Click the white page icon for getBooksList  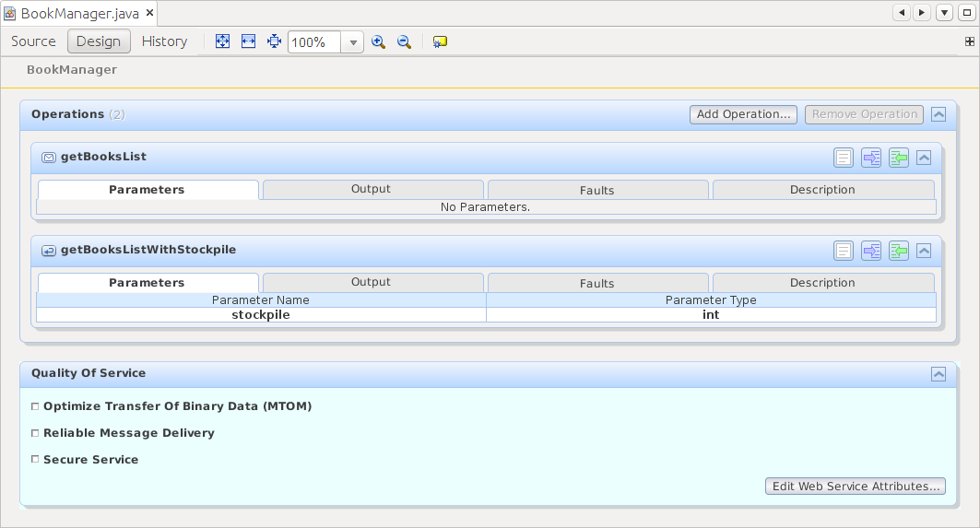[x=844, y=158]
